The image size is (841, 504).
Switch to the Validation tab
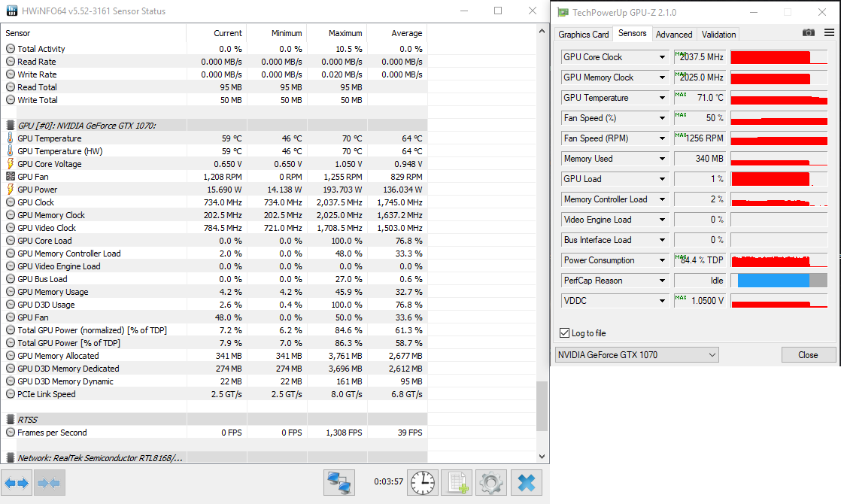pos(718,35)
